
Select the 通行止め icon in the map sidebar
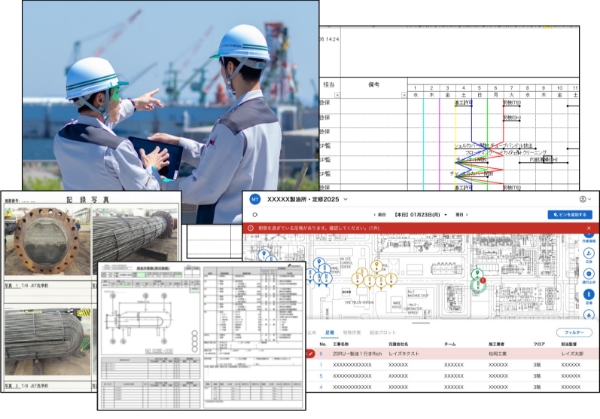click(x=589, y=275)
